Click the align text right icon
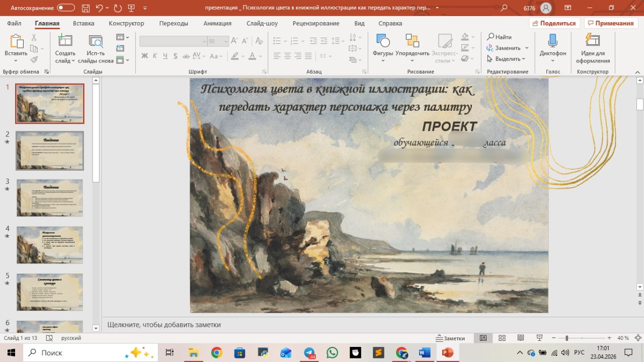The height and width of the screenshot is (362, 644). (x=298, y=56)
